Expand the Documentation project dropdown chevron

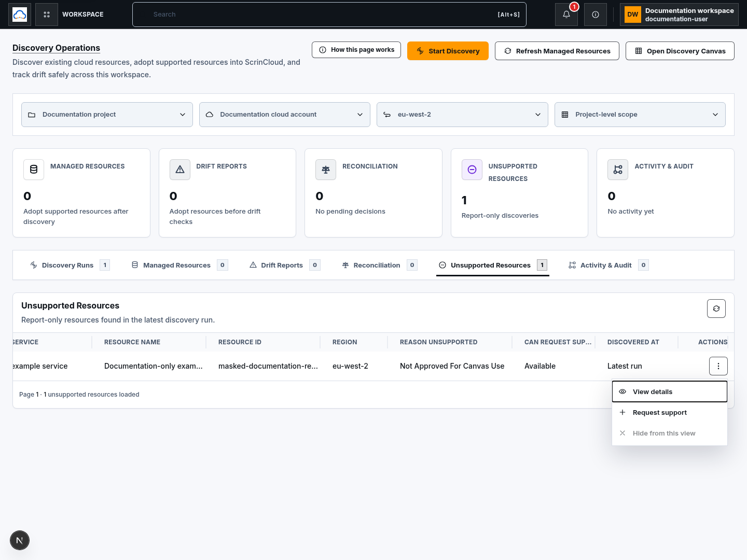click(x=183, y=115)
